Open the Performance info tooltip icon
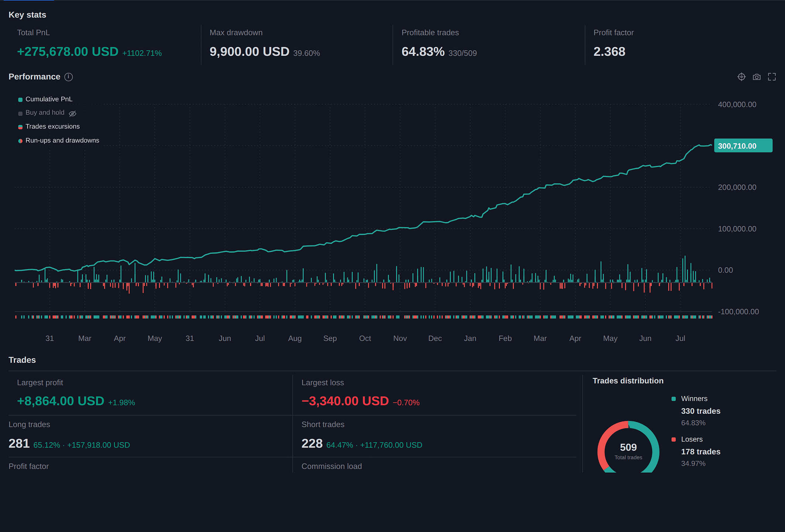 [69, 77]
